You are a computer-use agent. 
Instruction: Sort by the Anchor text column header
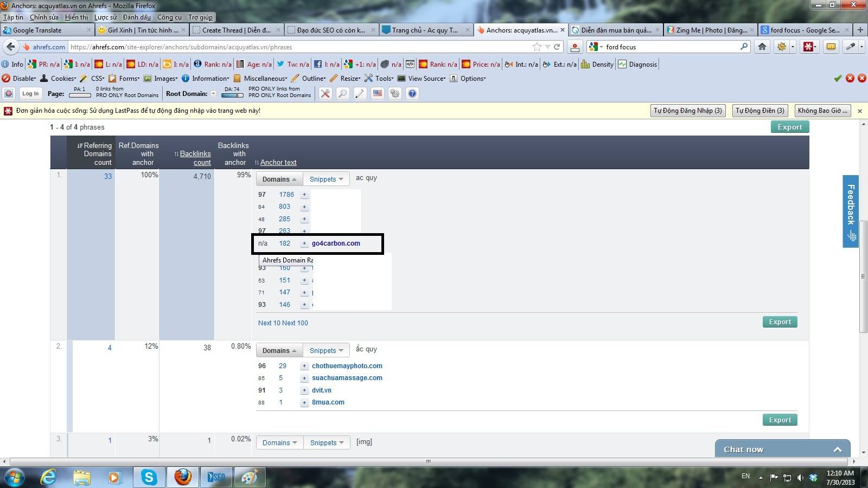tap(278, 162)
